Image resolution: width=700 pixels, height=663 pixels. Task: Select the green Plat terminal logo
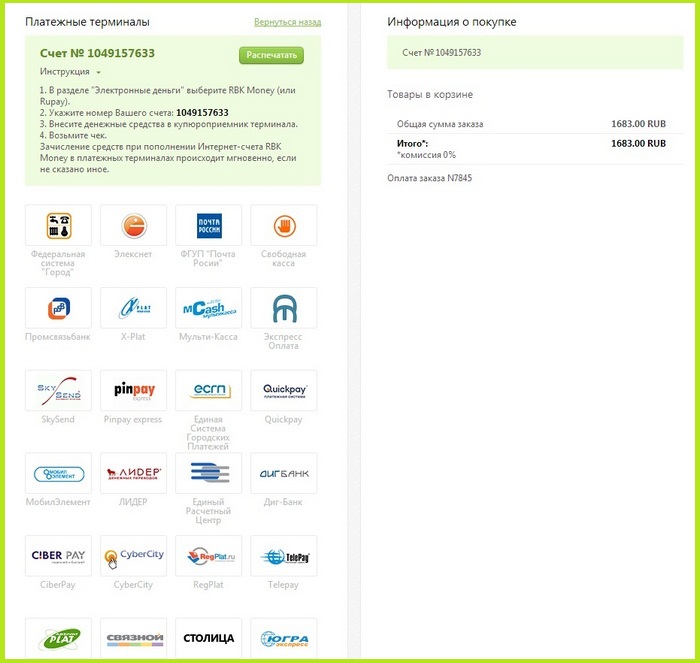click(x=58, y=638)
